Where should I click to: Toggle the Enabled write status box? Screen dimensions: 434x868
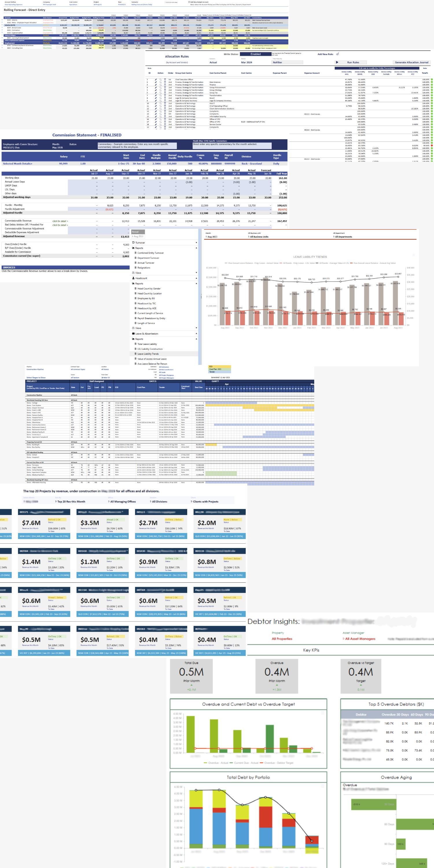(x=255, y=54)
